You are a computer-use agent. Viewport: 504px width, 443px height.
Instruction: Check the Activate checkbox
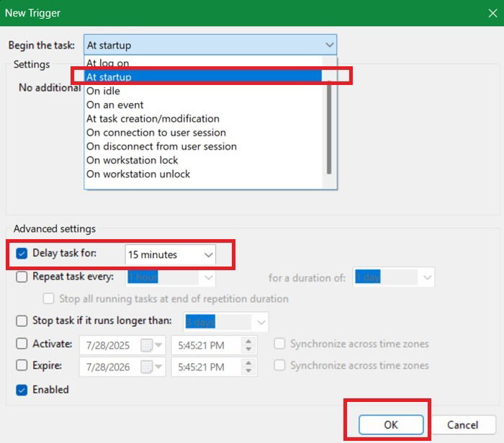[x=22, y=344]
